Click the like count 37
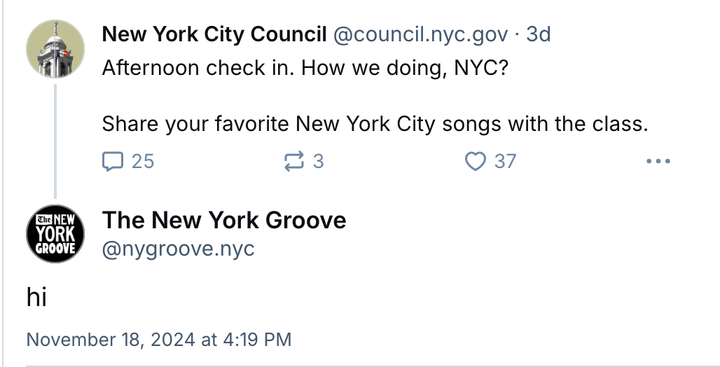720x367 pixels. pyautogui.click(x=505, y=161)
